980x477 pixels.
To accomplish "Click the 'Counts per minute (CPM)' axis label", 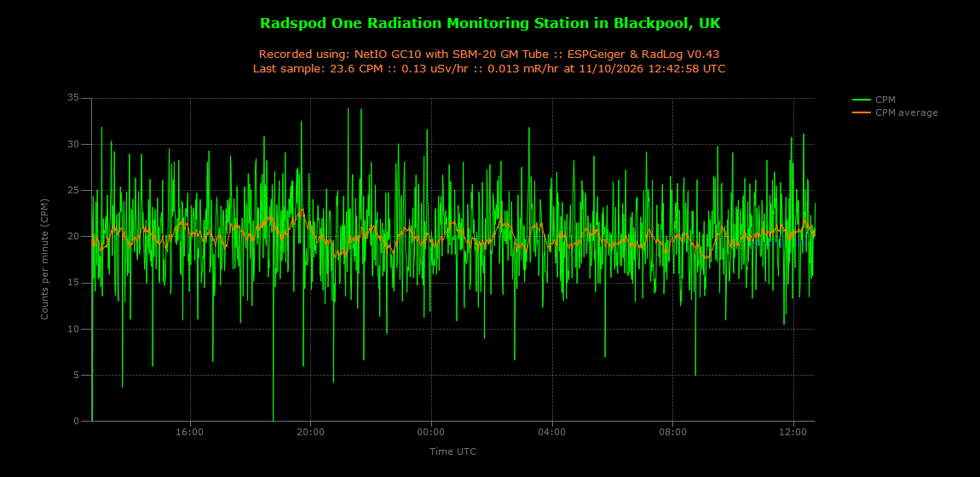I will [x=44, y=259].
